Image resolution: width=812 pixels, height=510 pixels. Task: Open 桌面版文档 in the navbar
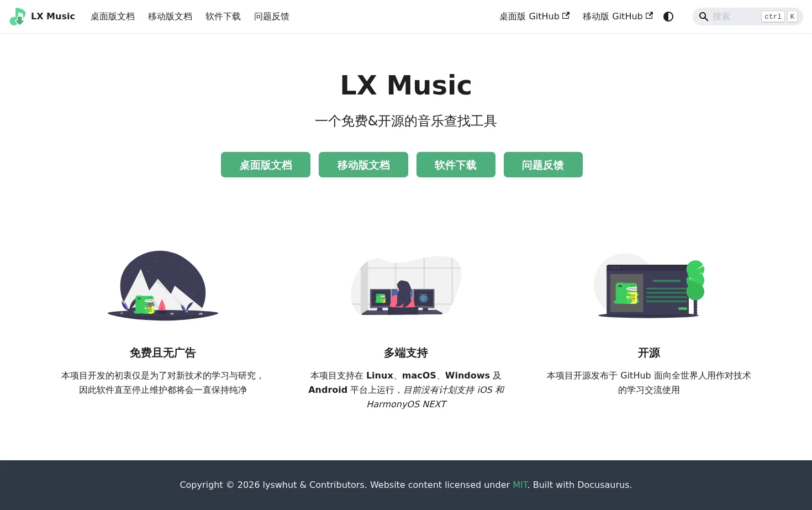(113, 17)
